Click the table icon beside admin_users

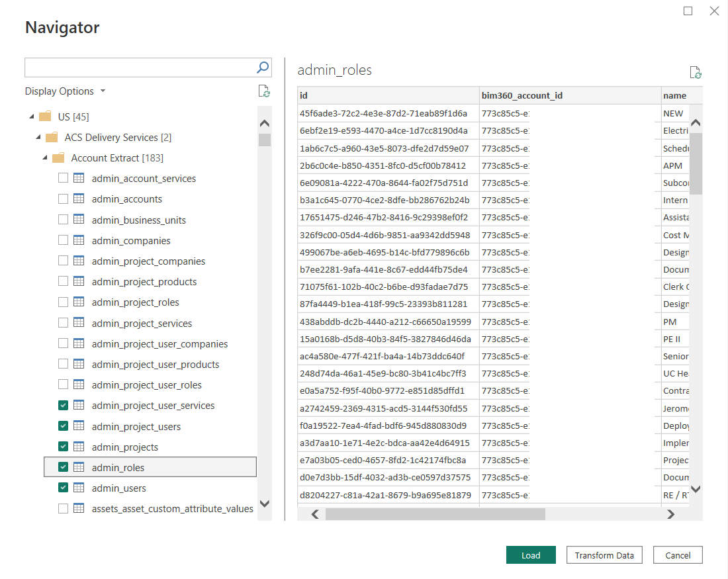(79, 488)
